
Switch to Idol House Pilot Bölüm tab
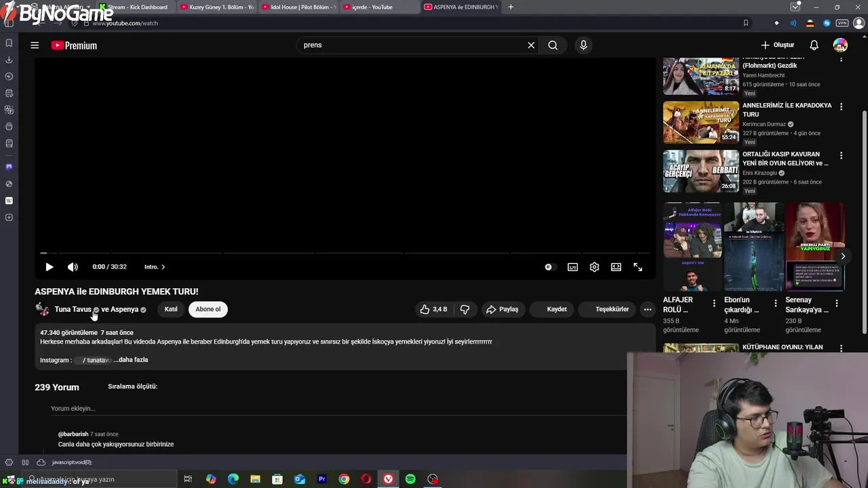(x=298, y=7)
